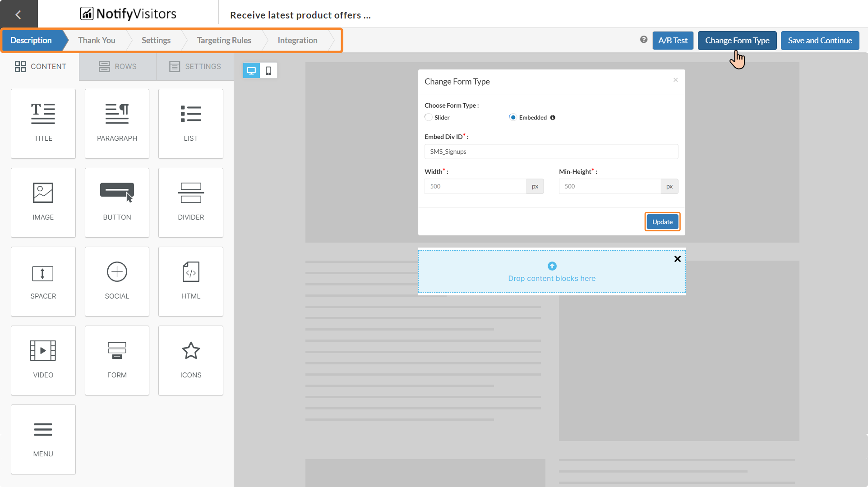The image size is (868, 487).
Task: Select the Social content block
Action: (117, 281)
